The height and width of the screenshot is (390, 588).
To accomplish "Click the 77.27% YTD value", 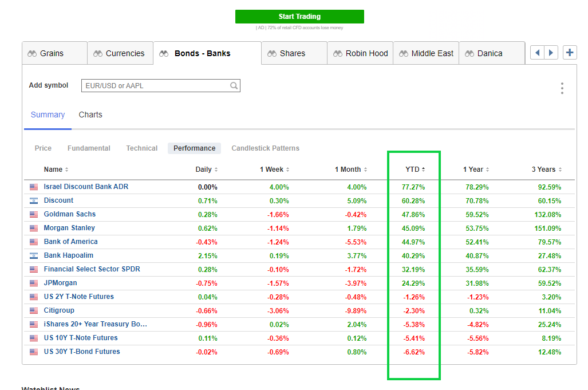I will pos(413,187).
